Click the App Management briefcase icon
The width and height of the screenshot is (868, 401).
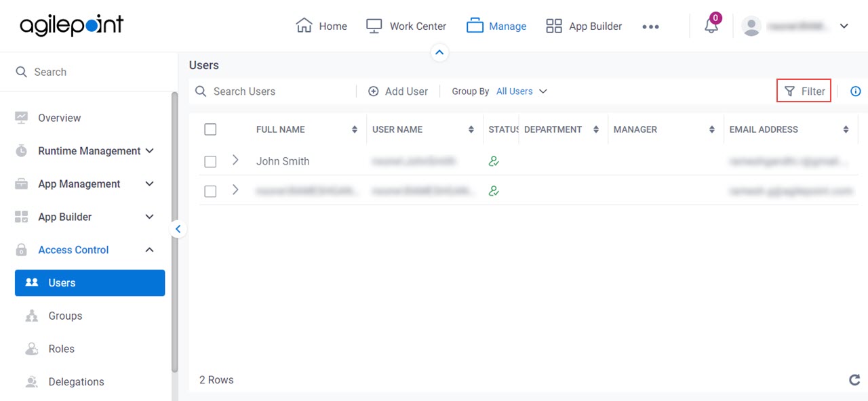22,184
